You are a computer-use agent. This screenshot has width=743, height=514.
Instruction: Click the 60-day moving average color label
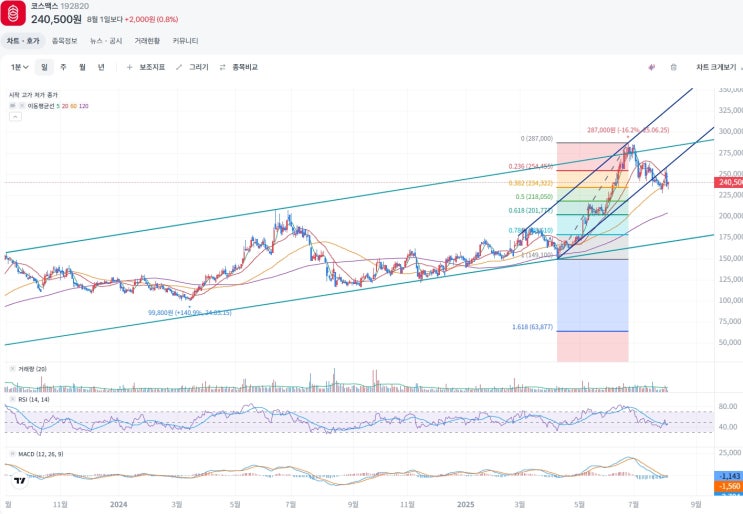tap(73, 106)
